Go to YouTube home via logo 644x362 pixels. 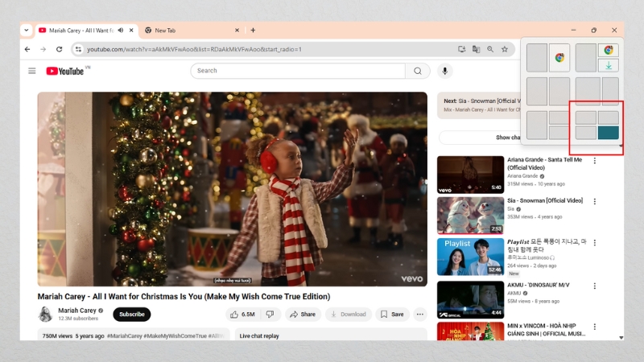pos(65,71)
